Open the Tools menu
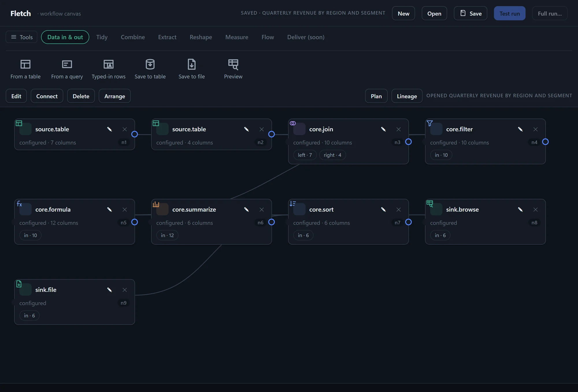This screenshot has height=392, width=578. [x=22, y=37]
